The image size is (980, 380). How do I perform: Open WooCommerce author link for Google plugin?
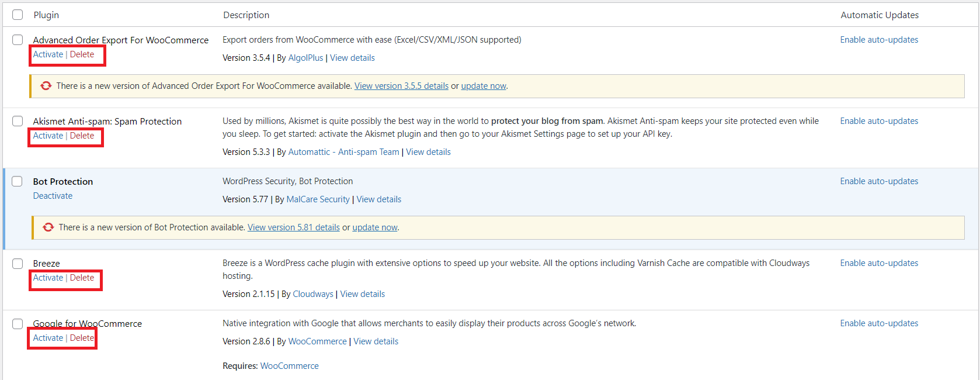(317, 341)
